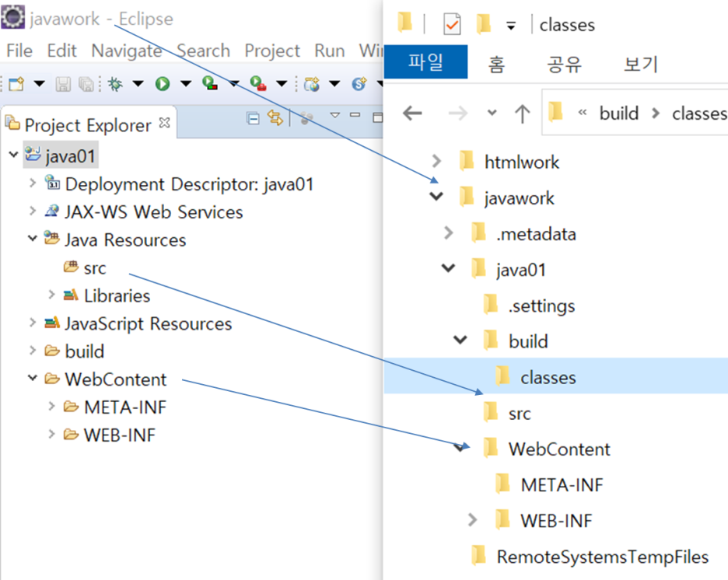
Task: Click the Up one level arrow
Action: pyautogui.click(x=523, y=114)
